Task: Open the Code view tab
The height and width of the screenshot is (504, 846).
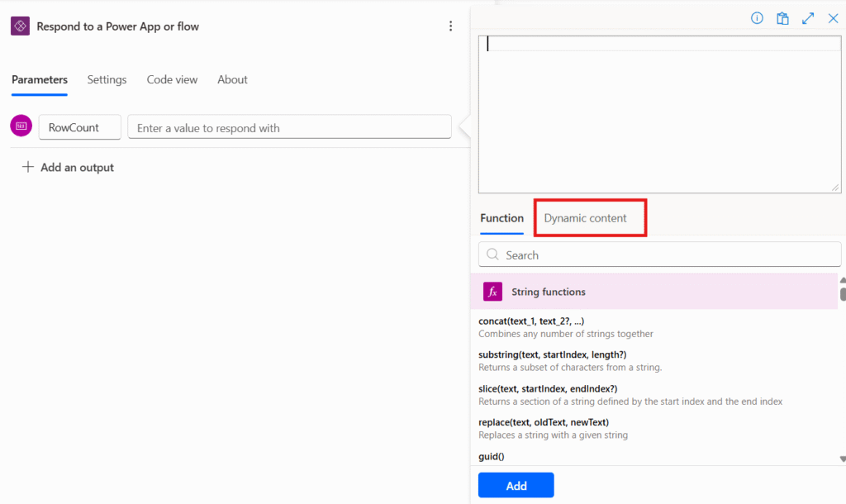Action: click(x=172, y=79)
